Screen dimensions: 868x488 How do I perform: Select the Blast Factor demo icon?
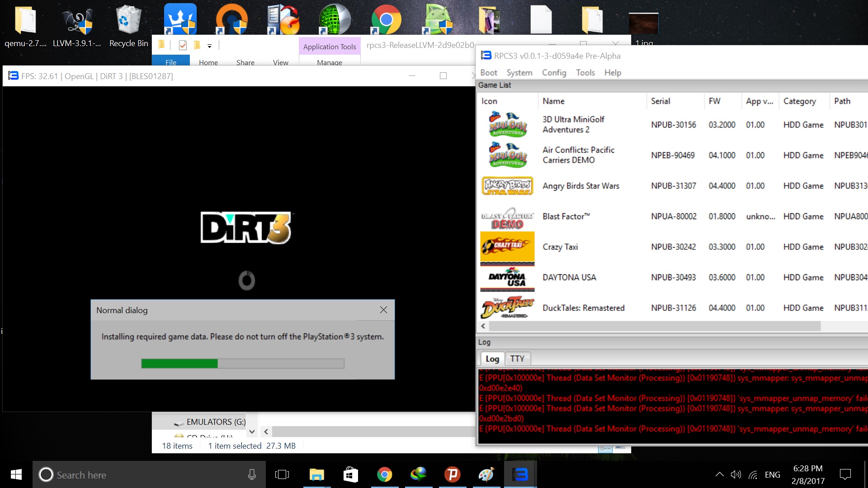click(507, 217)
